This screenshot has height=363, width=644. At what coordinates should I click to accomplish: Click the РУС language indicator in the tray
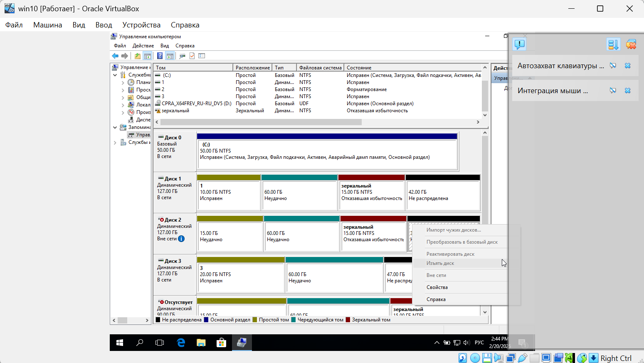tap(479, 343)
